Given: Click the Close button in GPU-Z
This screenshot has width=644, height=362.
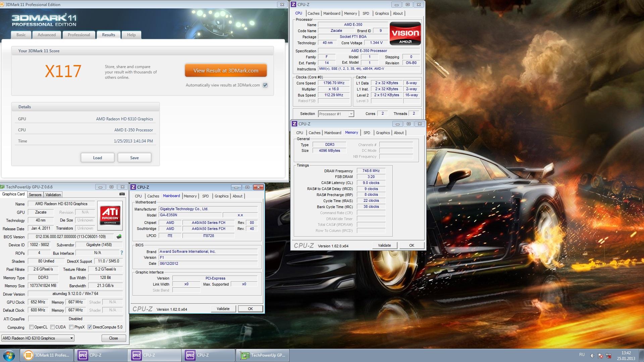Looking at the screenshot, I should (x=113, y=338).
